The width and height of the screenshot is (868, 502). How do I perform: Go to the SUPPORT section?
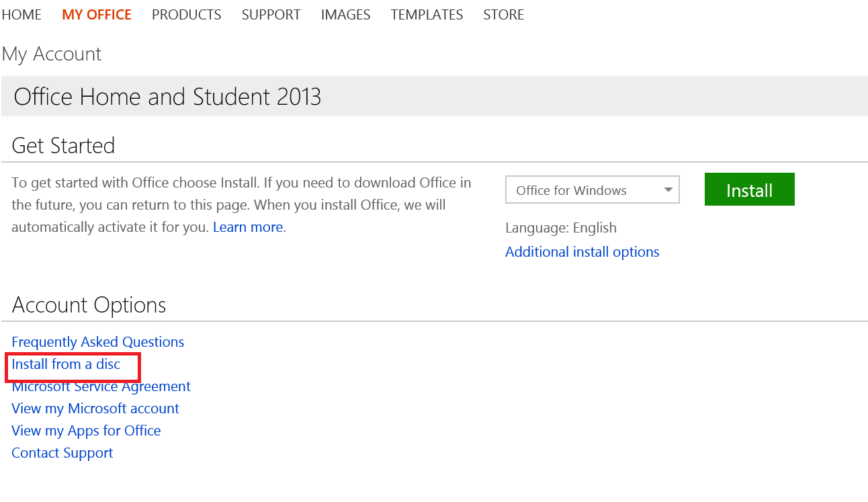(271, 14)
